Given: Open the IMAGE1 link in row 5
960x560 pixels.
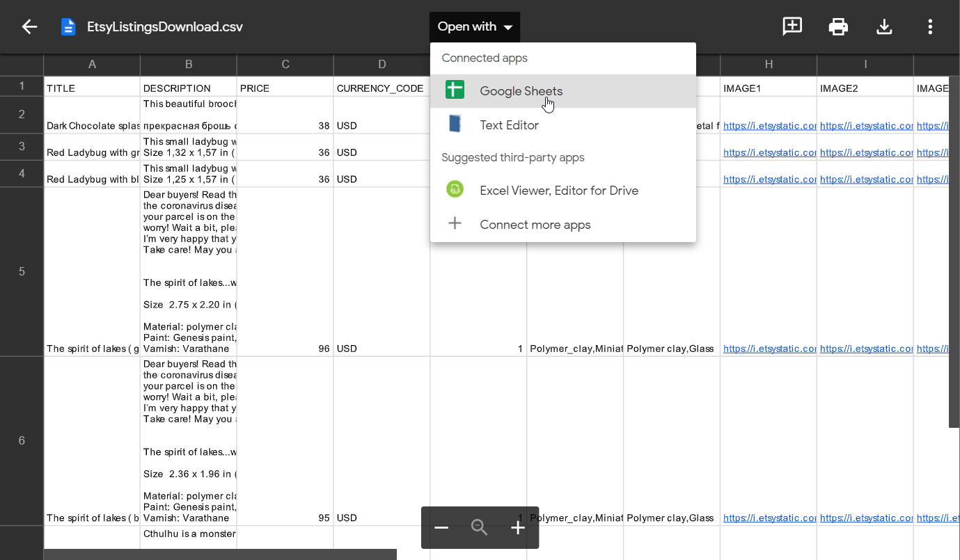Looking at the screenshot, I should coord(770,349).
